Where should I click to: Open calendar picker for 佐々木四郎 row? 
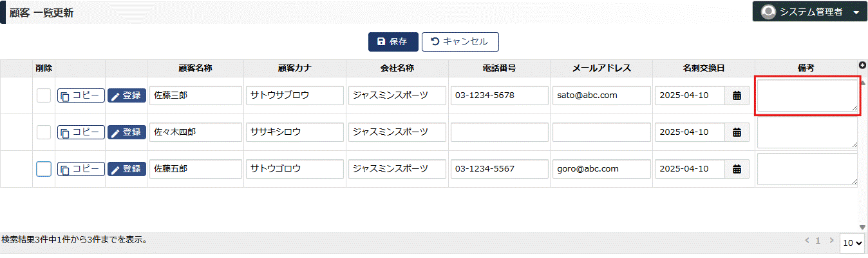[x=737, y=132]
